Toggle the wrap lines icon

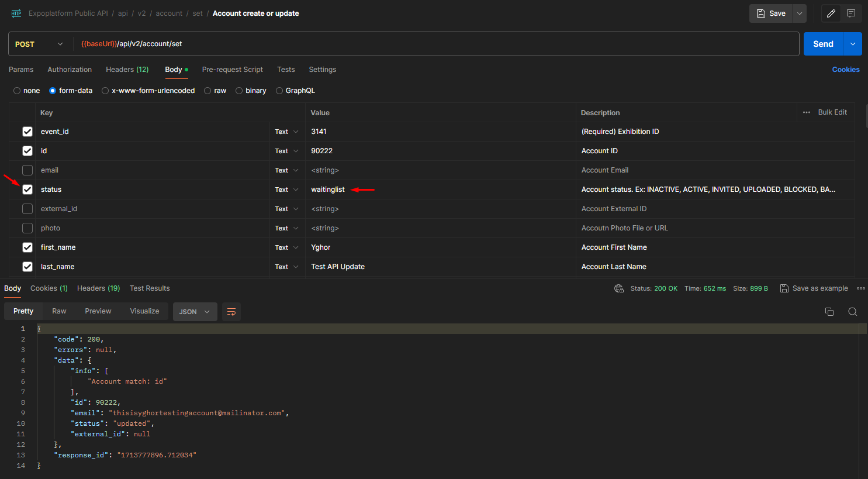point(231,312)
